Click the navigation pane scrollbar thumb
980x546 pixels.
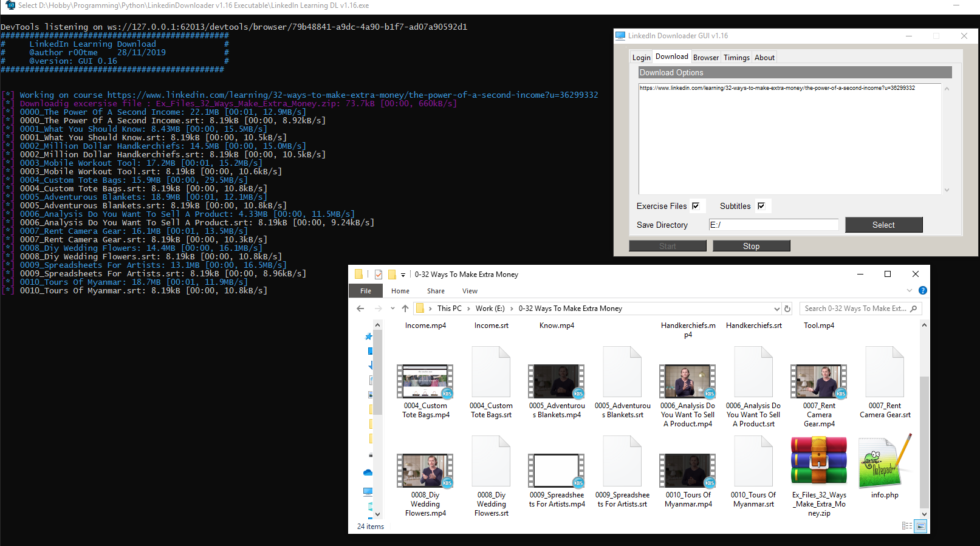coord(377,372)
